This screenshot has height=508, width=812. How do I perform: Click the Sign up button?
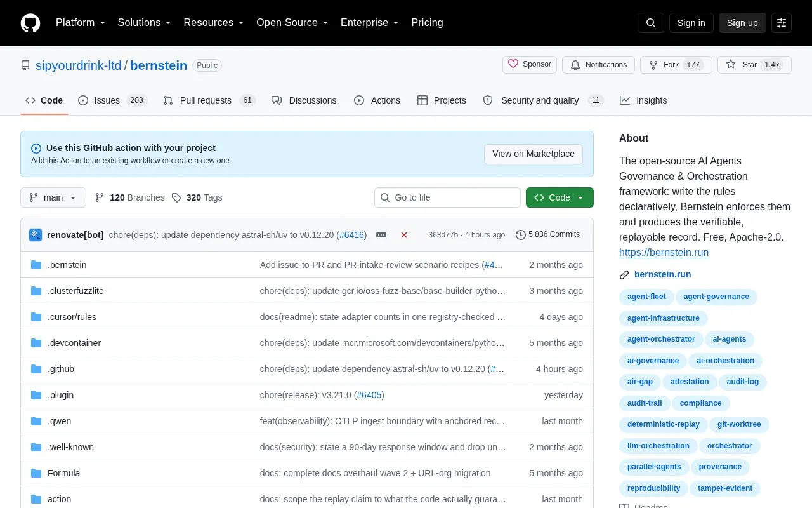pos(742,23)
